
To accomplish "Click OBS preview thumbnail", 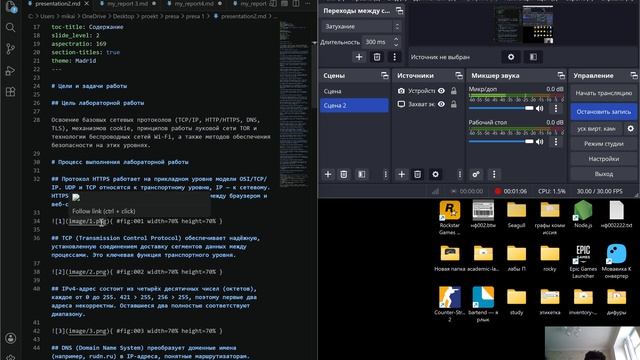I will (524, 24).
